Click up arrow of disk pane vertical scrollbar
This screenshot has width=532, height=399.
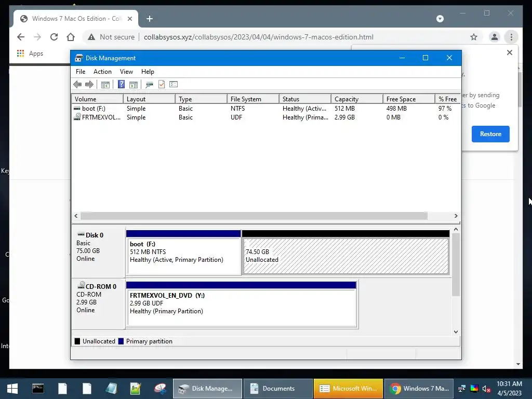(456, 230)
